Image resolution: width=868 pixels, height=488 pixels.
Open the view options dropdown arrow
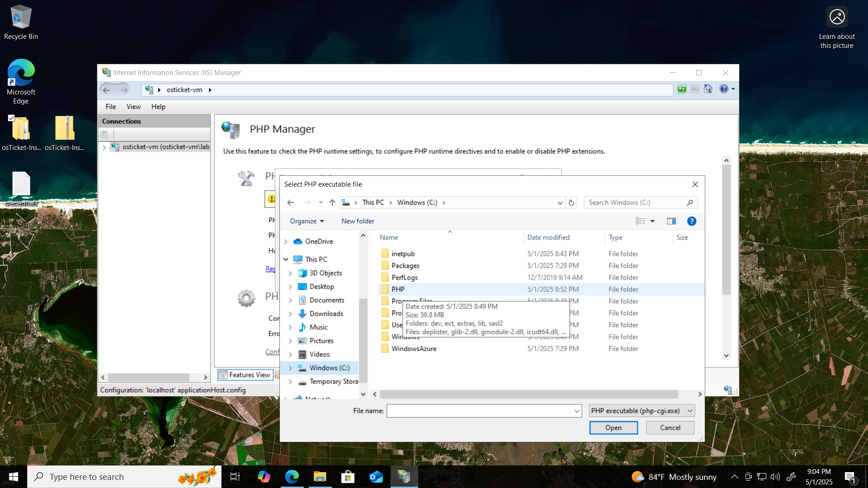click(652, 221)
